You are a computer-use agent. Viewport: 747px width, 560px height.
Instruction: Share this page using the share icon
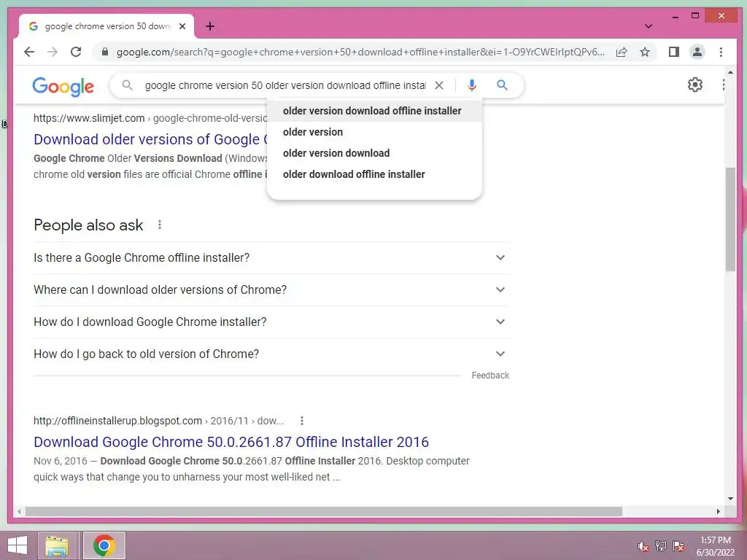(622, 52)
